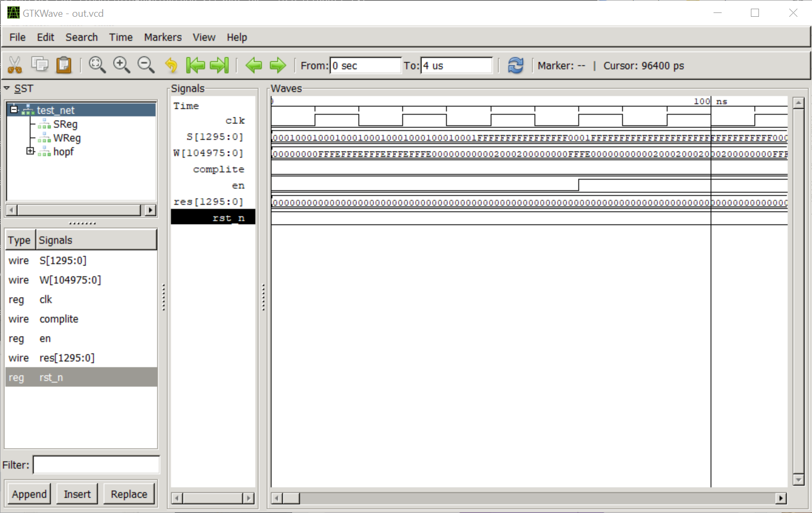The image size is (812, 513).
Task: Click the Append button
Action: (29, 494)
